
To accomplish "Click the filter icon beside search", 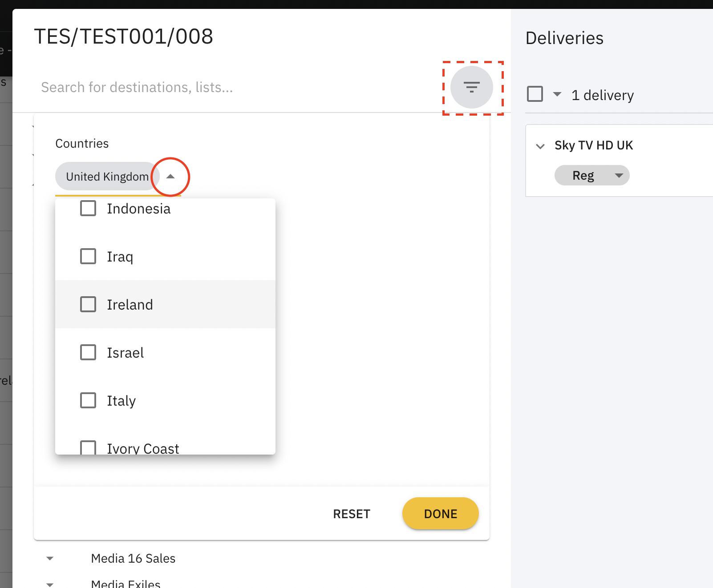I will [x=471, y=87].
